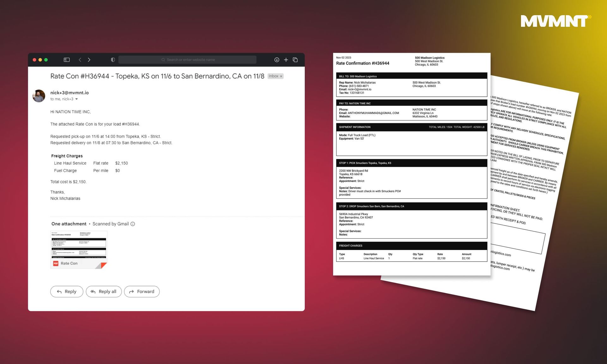This screenshot has height=364, width=607.
Task: Click 'Nick Michalarias' signature in email
Action: pos(65,198)
